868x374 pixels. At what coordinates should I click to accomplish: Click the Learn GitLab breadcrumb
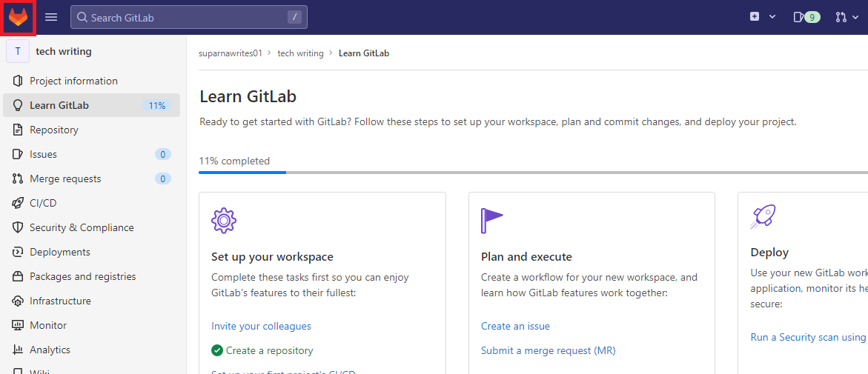pyautogui.click(x=364, y=53)
